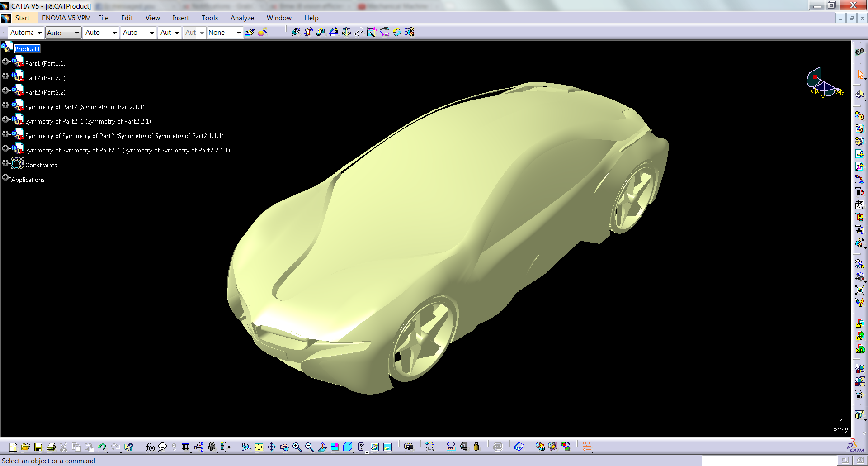Select the Offset Constraint tool
Viewport: 868px width, 466px height.
tap(321, 32)
